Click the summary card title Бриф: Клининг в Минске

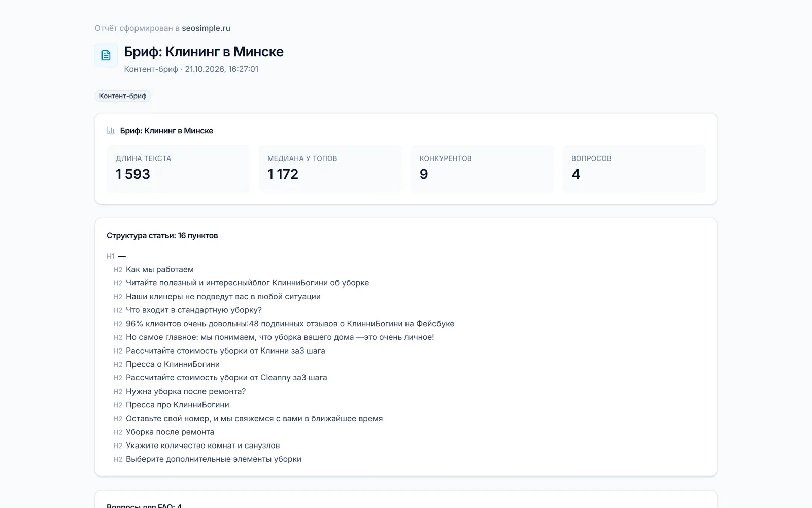tap(166, 131)
